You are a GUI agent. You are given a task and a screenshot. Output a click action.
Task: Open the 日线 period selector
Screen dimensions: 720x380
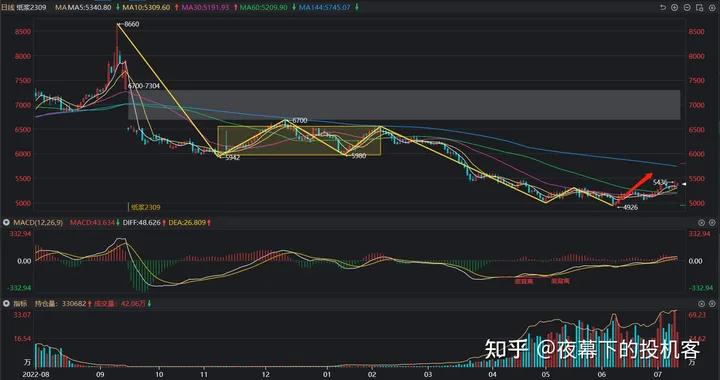tap(8, 7)
